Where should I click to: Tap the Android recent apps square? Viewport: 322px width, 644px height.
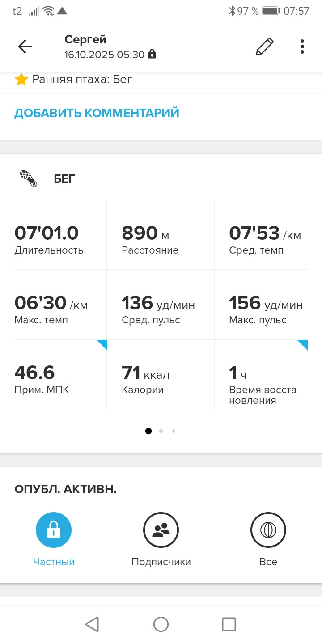pos(229,624)
